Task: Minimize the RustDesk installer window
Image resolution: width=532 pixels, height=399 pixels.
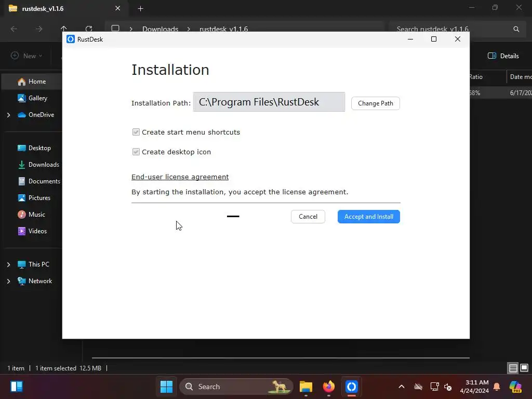Action: pyautogui.click(x=410, y=39)
